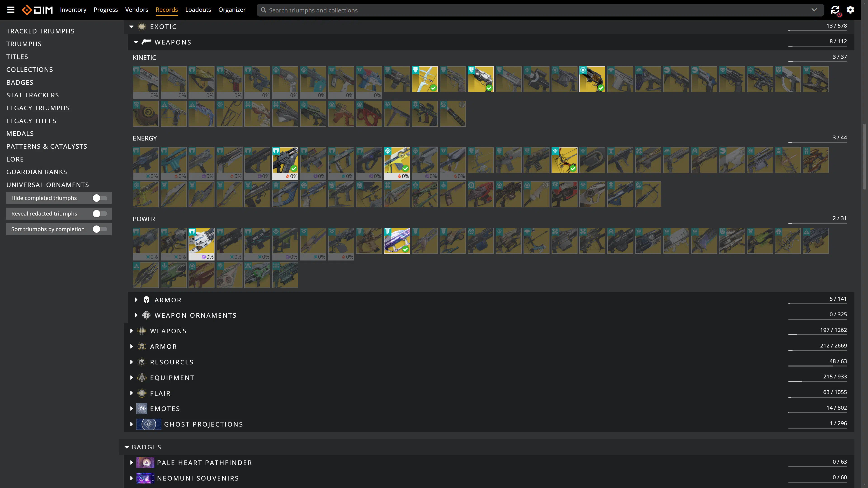The image size is (868, 488).
Task: Switch to the Inventory tab
Action: tap(73, 10)
